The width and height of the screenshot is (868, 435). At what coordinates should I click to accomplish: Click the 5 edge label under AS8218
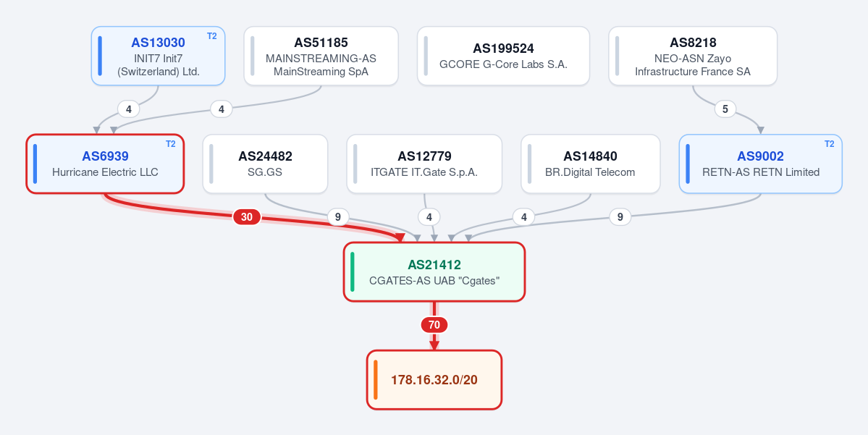coord(725,109)
